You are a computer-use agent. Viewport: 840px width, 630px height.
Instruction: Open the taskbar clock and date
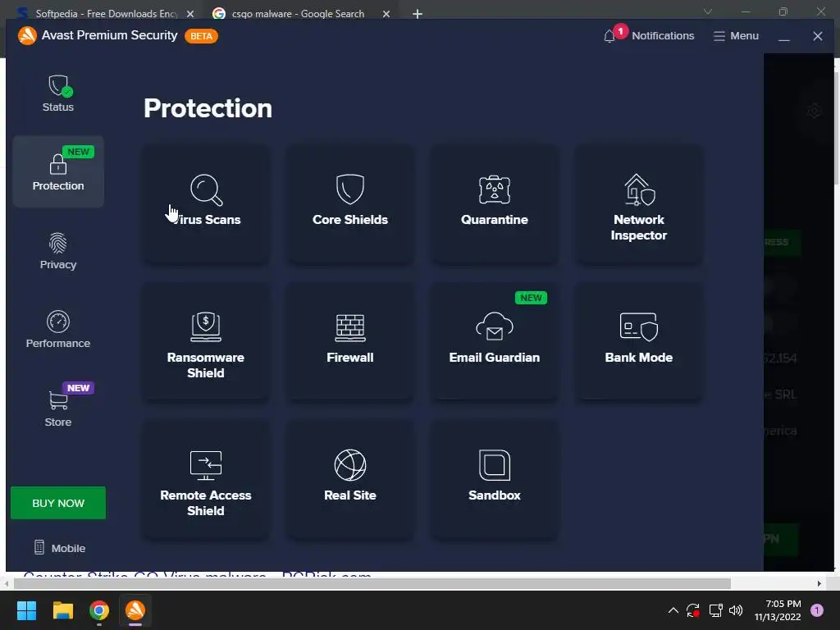coord(778,610)
